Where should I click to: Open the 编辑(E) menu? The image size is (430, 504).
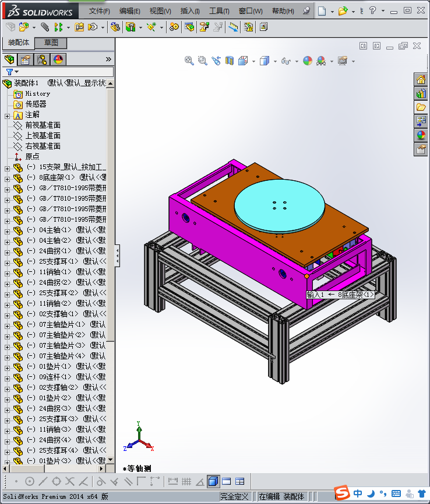point(130,11)
